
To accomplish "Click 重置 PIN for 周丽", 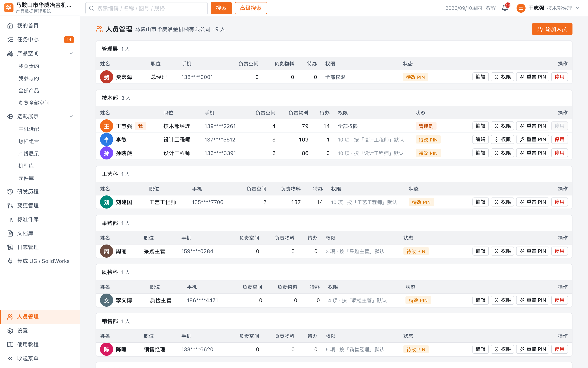I will pos(532,251).
